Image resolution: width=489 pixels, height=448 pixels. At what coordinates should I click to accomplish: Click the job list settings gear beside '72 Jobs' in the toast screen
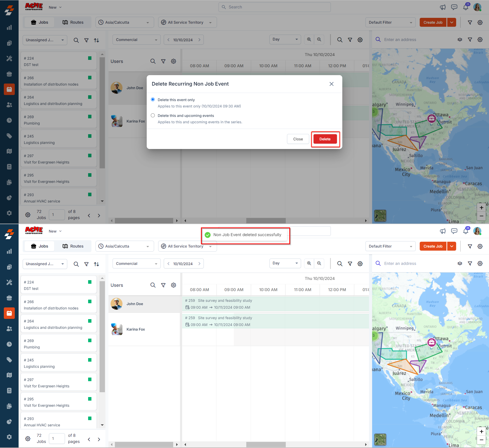click(28, 439)
